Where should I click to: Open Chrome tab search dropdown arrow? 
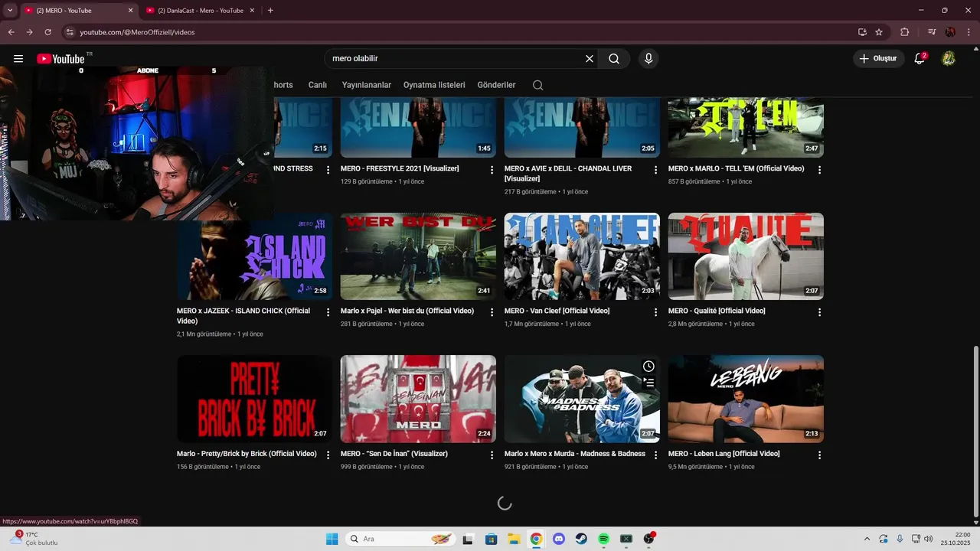10,10
